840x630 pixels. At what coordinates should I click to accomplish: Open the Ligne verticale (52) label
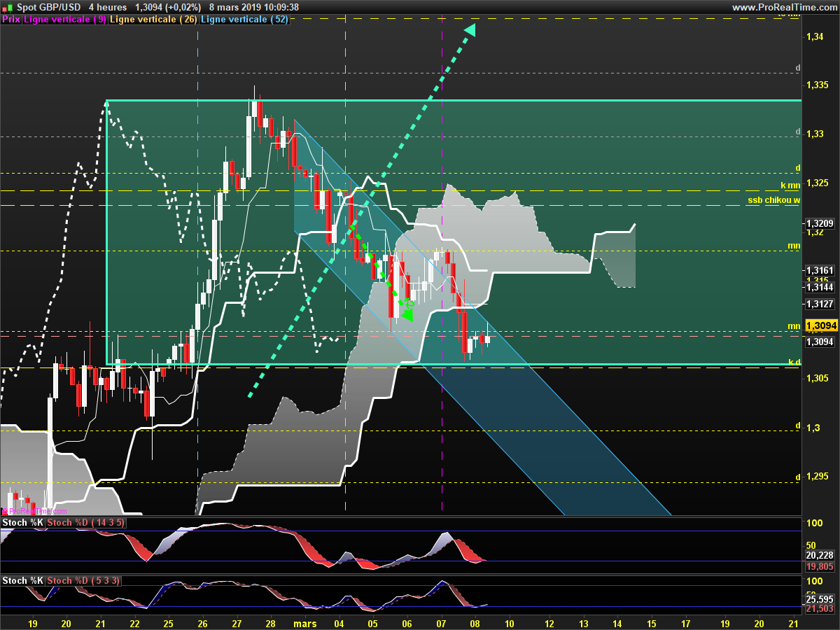[244, 20]
